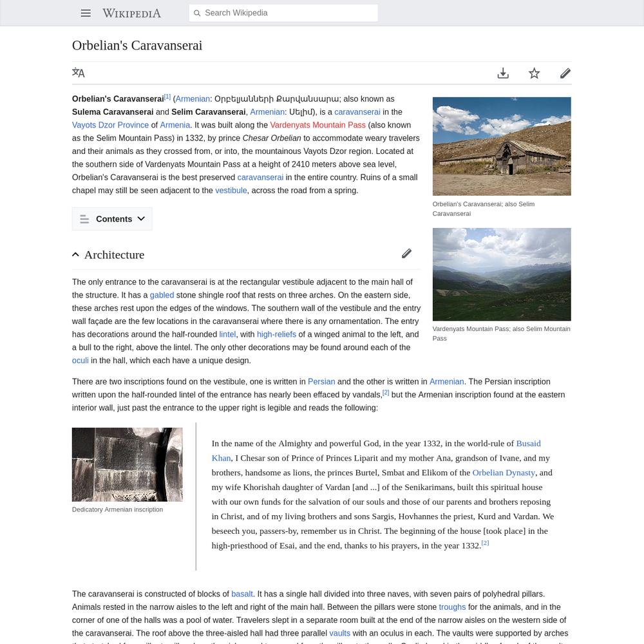Image resolution: width=644 pixels, height=644 pixels.
Task: Follow the Orbelian Dynasty link
Action: (504, 473)
